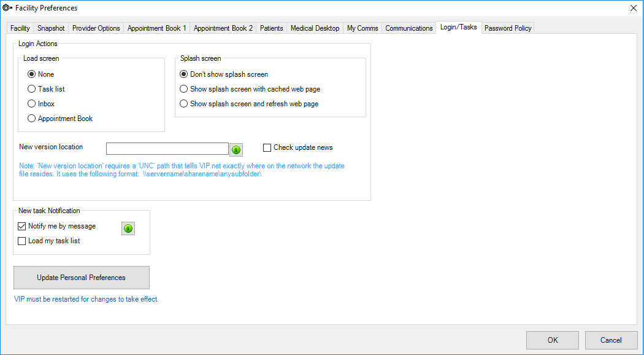Open the Patients tab
Image resolution: width=644 pixels, height=355 pixels.
point(272,28)
